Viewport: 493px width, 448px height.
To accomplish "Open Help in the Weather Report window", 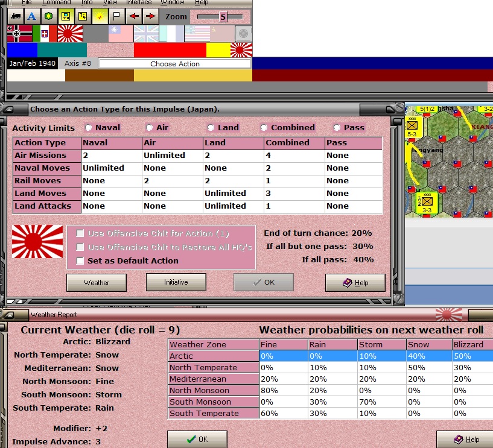I will click(466, 440).
